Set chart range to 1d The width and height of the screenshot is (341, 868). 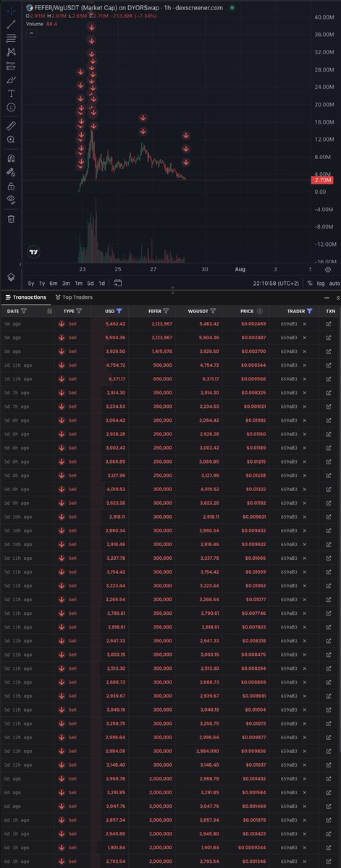click(x=102, y=284)
